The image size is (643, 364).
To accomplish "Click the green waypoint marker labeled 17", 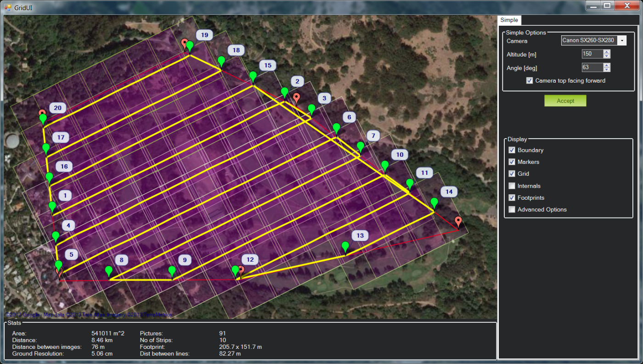I will pos(46,150).
